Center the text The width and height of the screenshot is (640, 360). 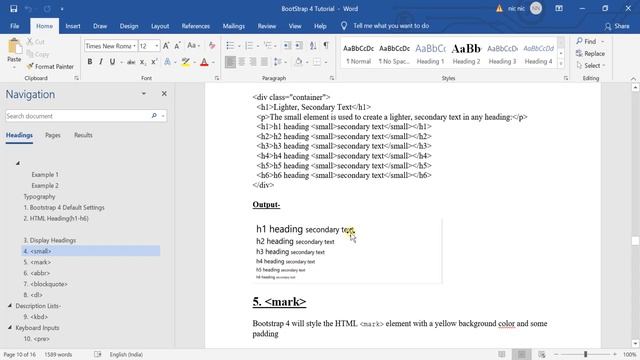(x=242, y=62)
